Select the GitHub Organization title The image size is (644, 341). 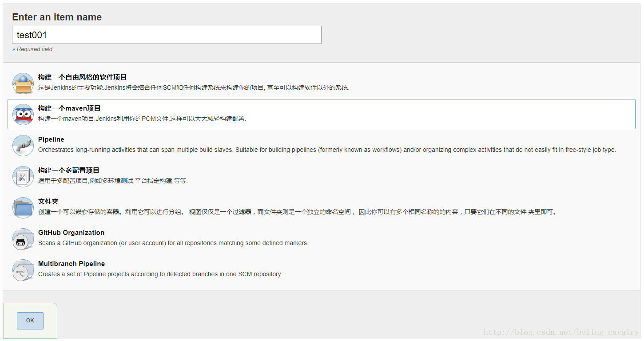coord(71,233)
